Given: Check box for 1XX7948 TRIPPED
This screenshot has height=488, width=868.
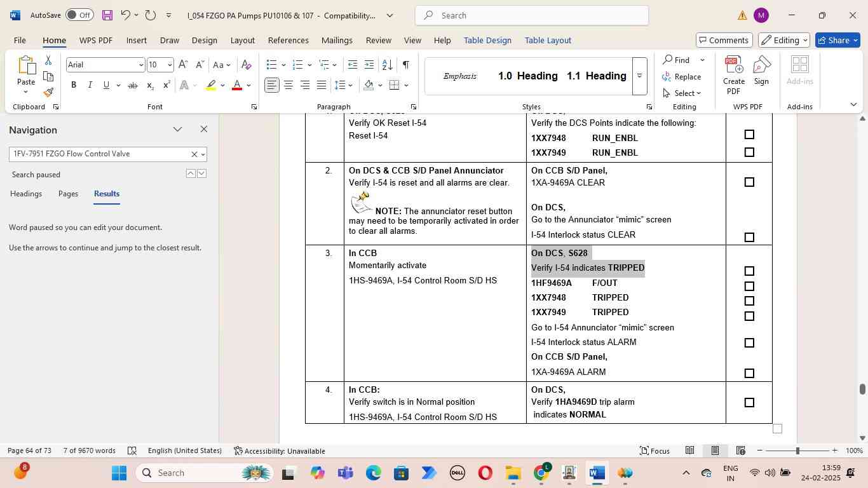Looking at the screenshot, I should click(749, 301).
